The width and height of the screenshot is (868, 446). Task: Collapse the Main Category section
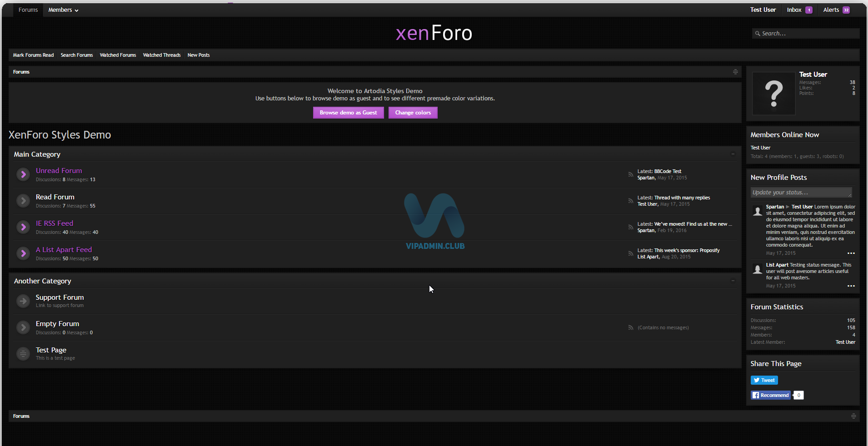(733, 154)
